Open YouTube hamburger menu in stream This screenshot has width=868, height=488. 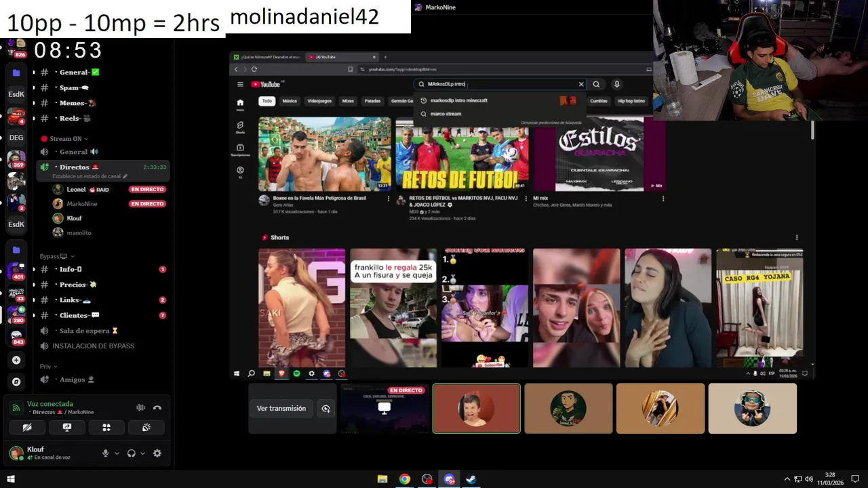point(240,84)
